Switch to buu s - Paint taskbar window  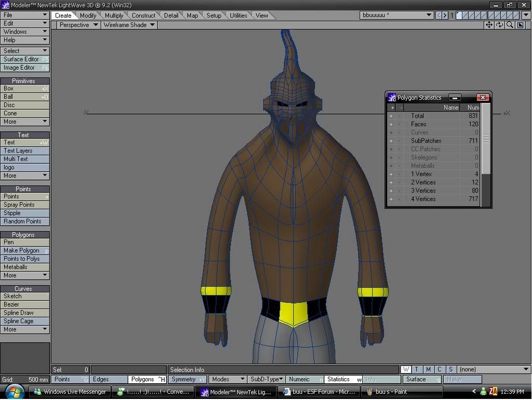[402, 392]
